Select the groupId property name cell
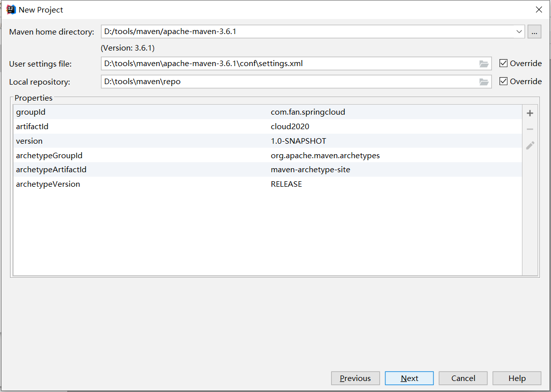 pyautogui.click(x=141, y=112)
